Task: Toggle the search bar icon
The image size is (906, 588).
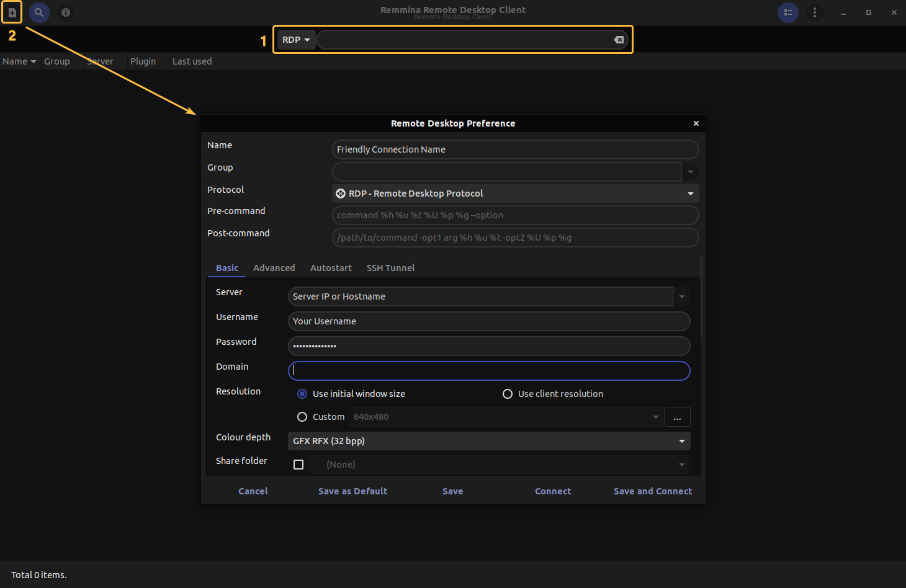Action: coord(39,12)
